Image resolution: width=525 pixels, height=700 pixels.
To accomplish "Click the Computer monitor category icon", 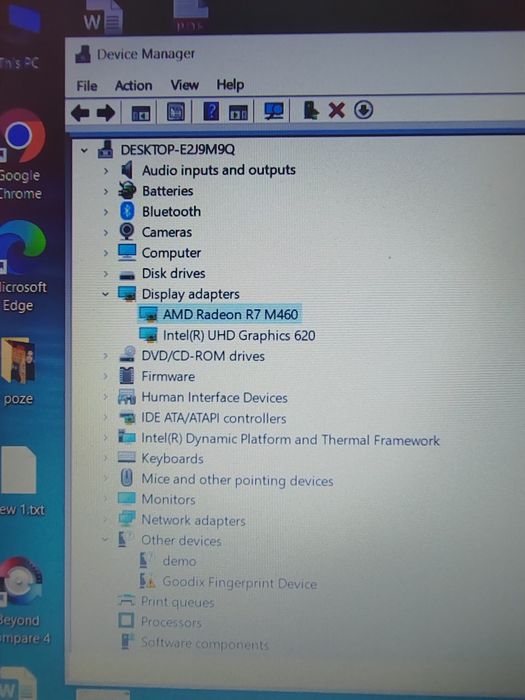I will pyautogui.click(x=127, y=252).
